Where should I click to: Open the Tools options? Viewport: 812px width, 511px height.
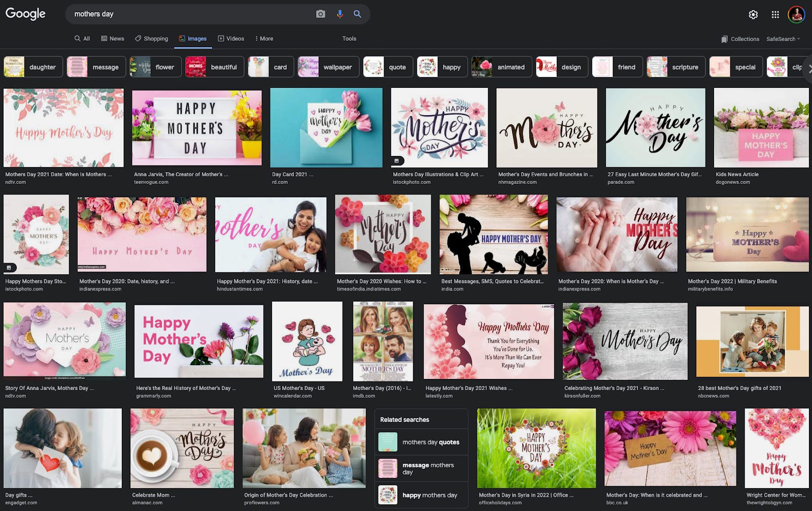coord(349,39)
